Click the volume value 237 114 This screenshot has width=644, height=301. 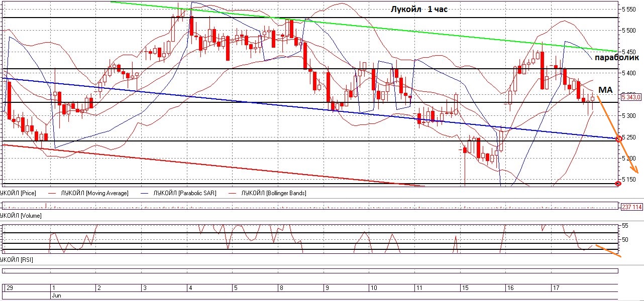[x=632, y=207]
